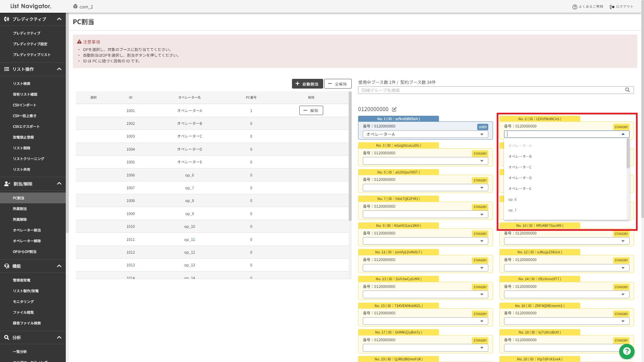Click the search magnifier in line group field
This screenshot has width=644, height=362.
pyautogui.click(x=627, y=90)
